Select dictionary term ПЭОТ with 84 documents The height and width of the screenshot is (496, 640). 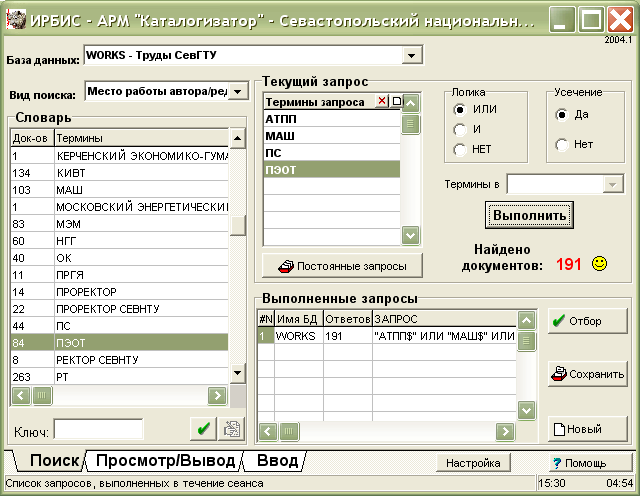point(120,343)
